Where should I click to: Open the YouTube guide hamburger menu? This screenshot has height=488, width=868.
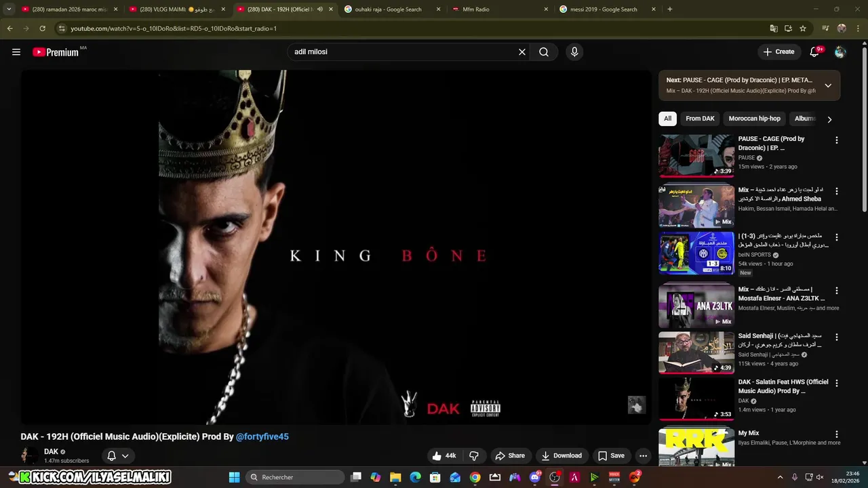pos(16,52)
